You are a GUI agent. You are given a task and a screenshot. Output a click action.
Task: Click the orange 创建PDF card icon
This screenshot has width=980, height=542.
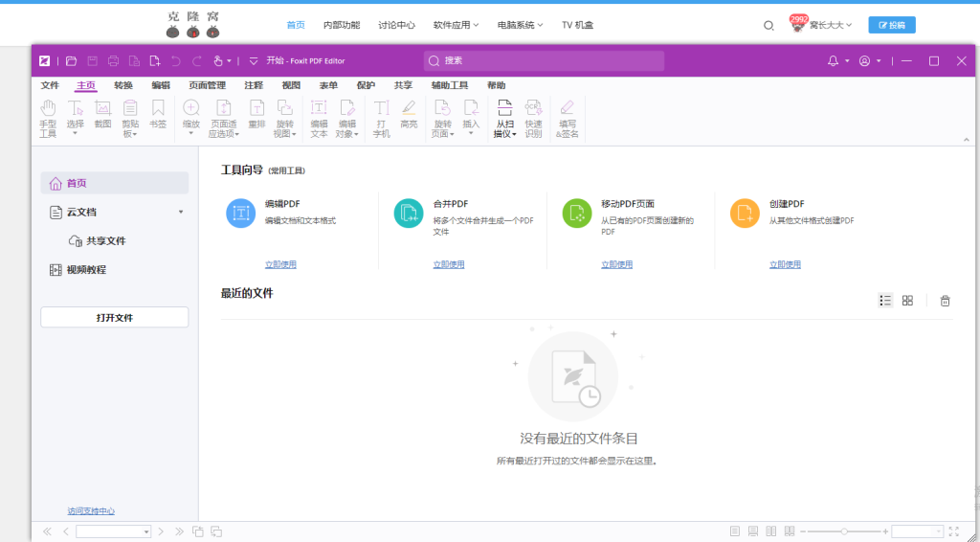click(745, 214)
